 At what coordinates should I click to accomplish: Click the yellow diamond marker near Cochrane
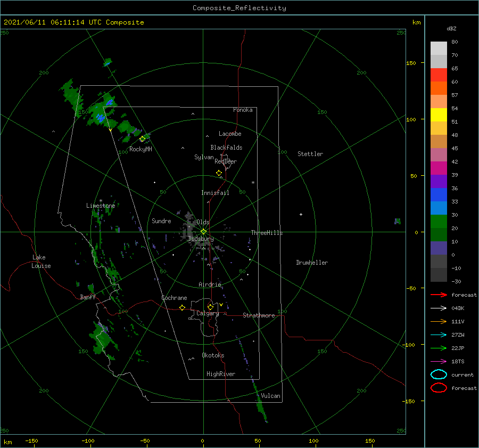tap(182, 307)
